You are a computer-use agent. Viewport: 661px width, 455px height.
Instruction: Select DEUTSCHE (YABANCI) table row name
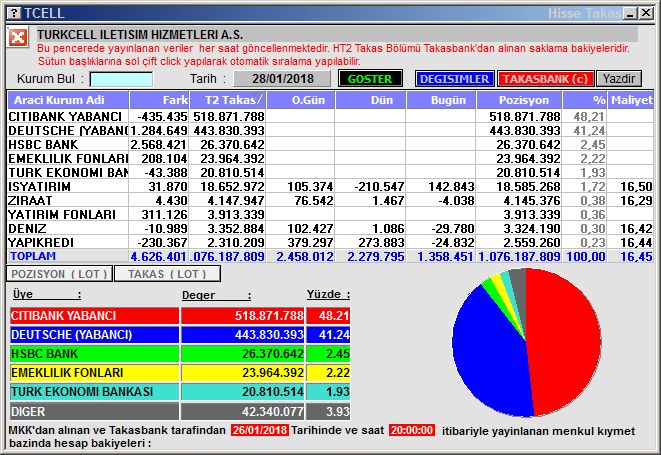(68, 131)
